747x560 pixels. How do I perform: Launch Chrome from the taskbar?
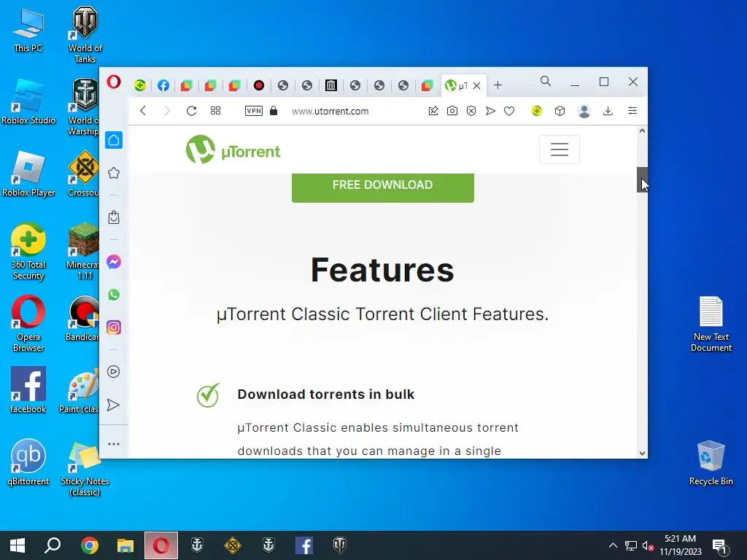[89, 545]
